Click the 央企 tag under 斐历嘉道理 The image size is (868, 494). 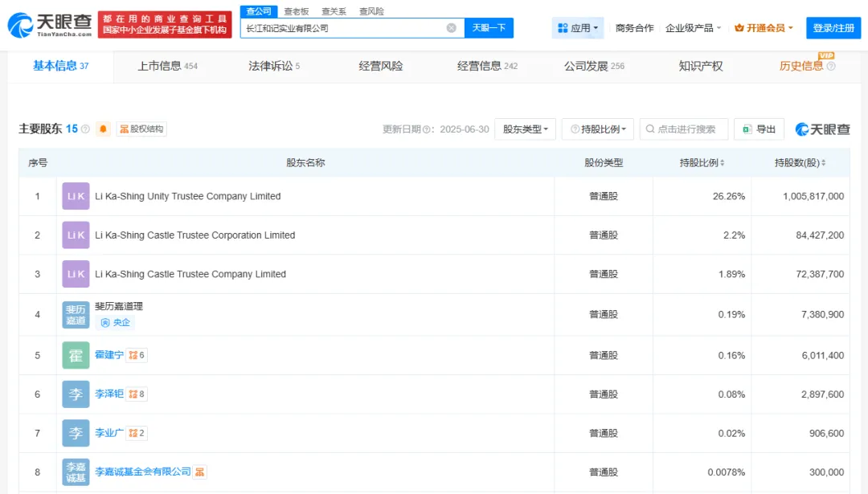point(115,323)
